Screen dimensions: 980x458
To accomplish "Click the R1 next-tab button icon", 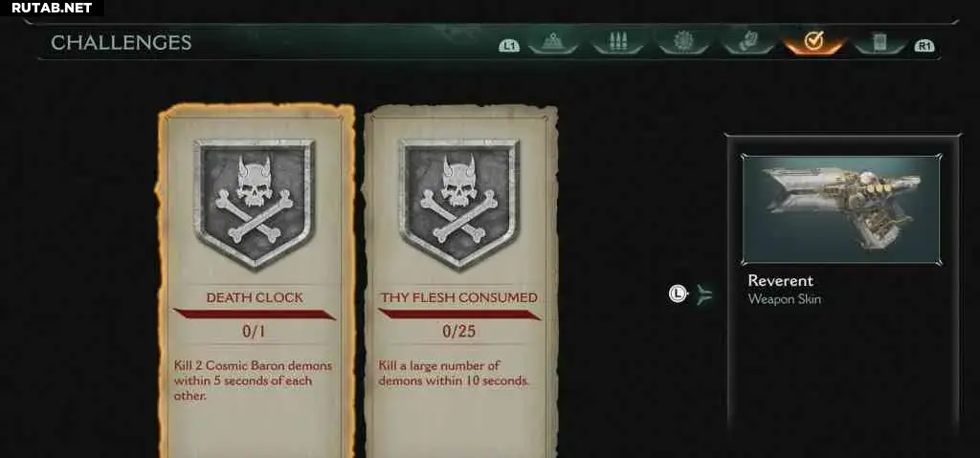I will (924, 46).
